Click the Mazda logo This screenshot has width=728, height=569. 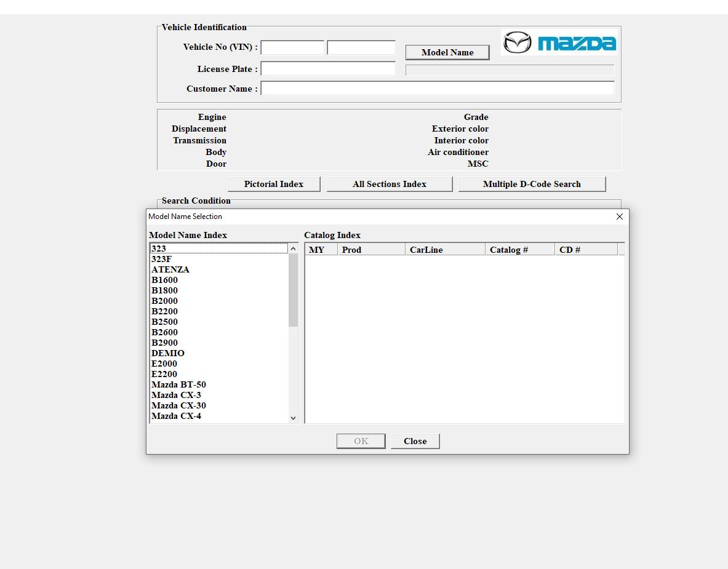(559, 42)
